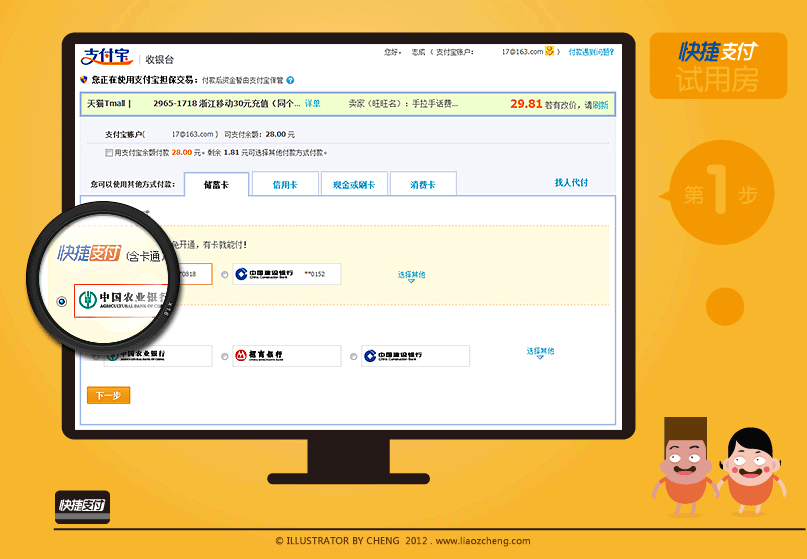Click the 刷新 link after the price
807x559 pixels.
[x=600, y=105]
